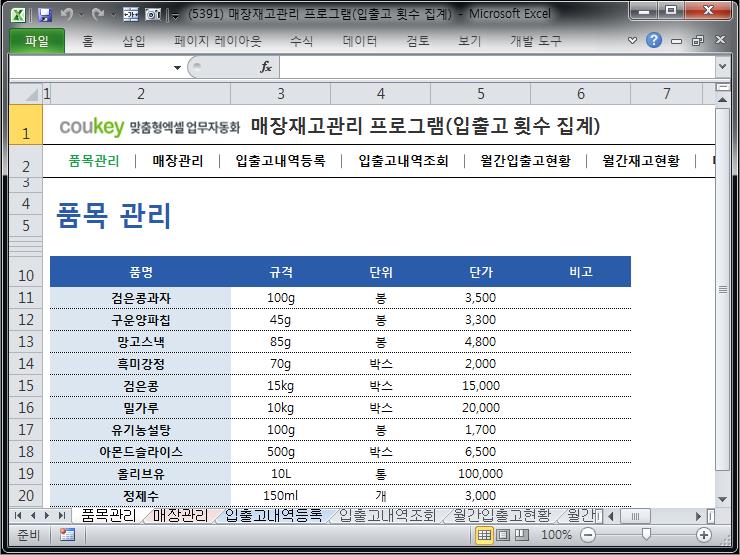Click inside the formula bar
Screen dimensions: 740x555
click(x=498, y=67)
